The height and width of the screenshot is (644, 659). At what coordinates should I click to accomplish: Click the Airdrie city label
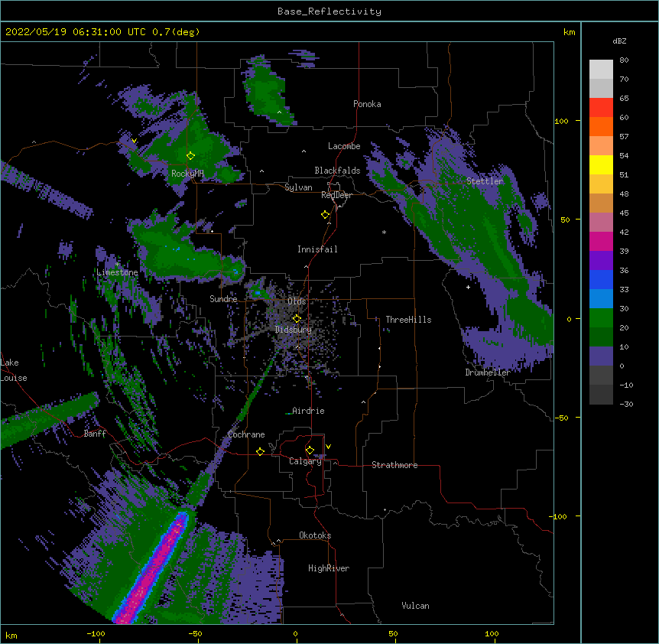tap(308, 411)
